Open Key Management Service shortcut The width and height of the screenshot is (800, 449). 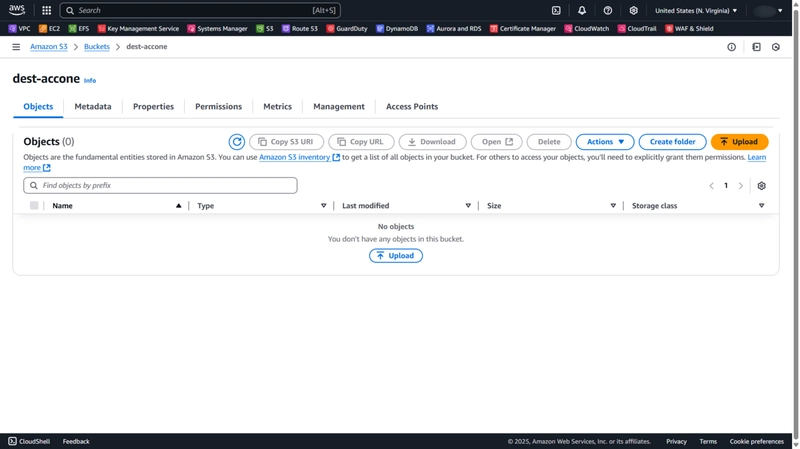[x=138, y=29]
